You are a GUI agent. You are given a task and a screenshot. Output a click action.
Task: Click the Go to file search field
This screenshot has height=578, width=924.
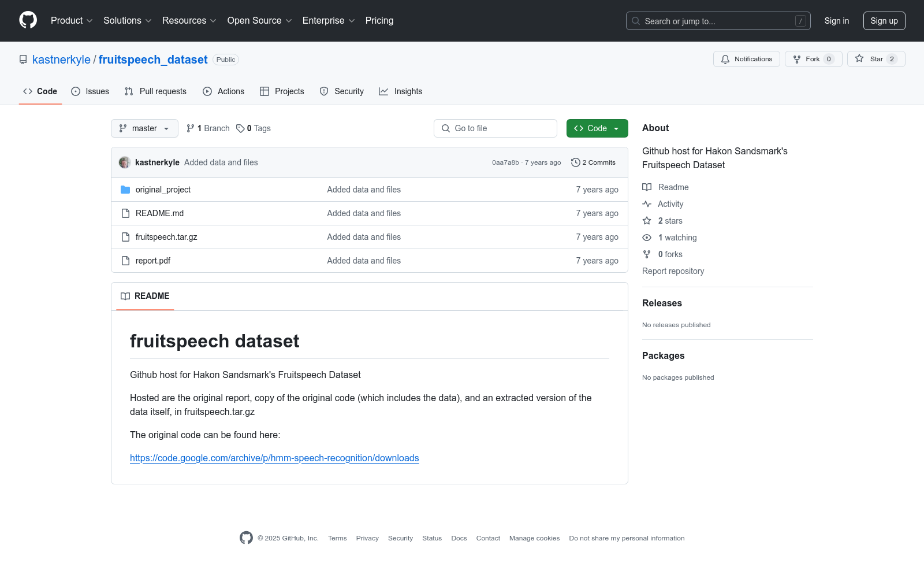click(x=495, y=128)
